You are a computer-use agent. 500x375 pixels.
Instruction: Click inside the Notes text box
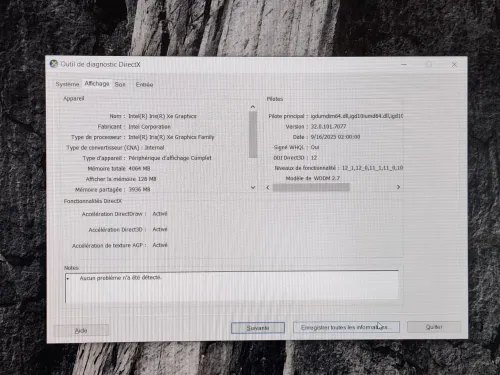click(232, 287)
